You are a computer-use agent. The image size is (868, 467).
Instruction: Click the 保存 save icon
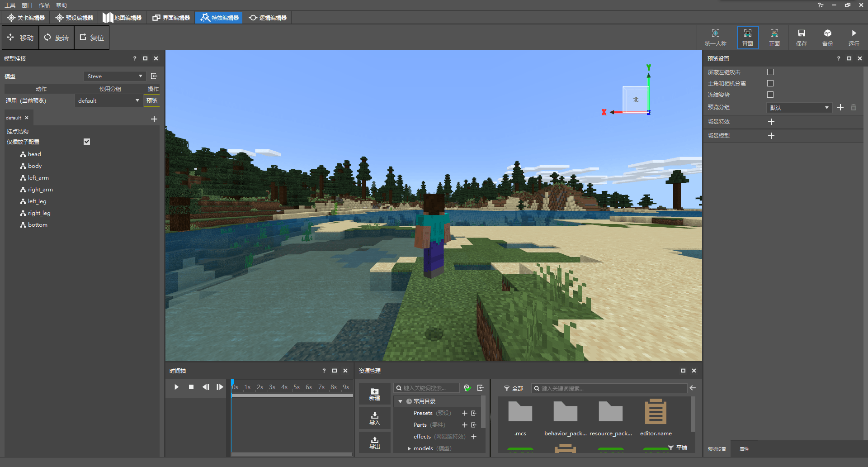(802, 38)
